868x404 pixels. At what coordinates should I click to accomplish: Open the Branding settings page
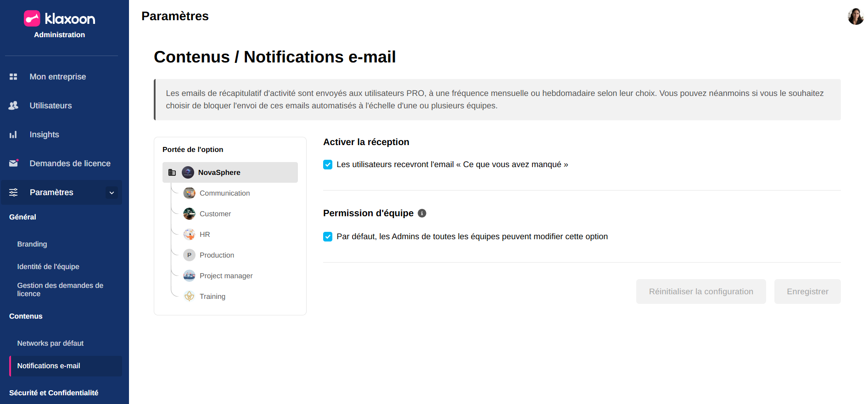click(32, 244)
